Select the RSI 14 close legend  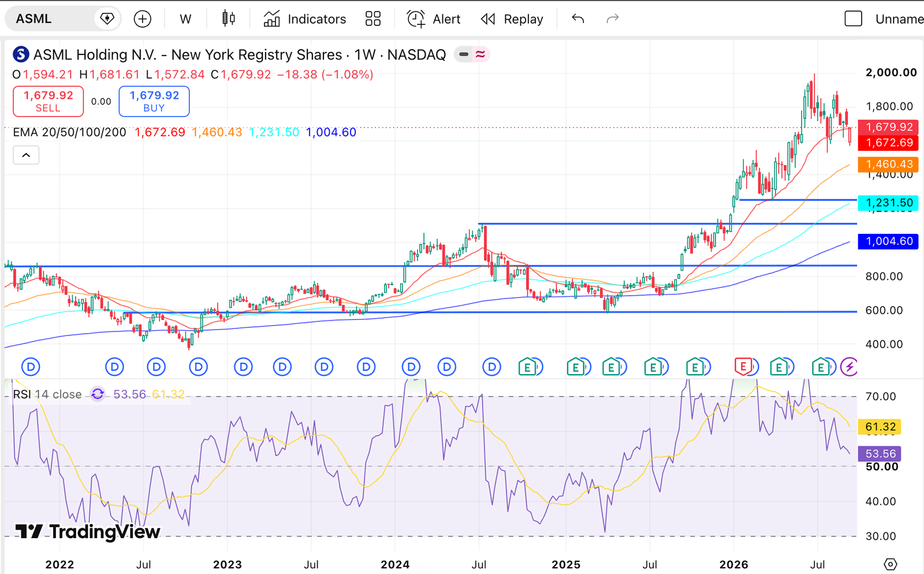pyautogui.click(x=47, y=394)
